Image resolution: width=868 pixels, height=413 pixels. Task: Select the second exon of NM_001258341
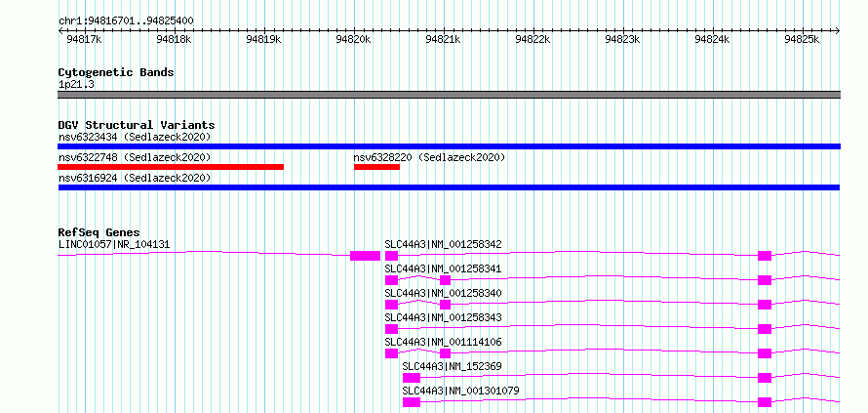(445, 280)
